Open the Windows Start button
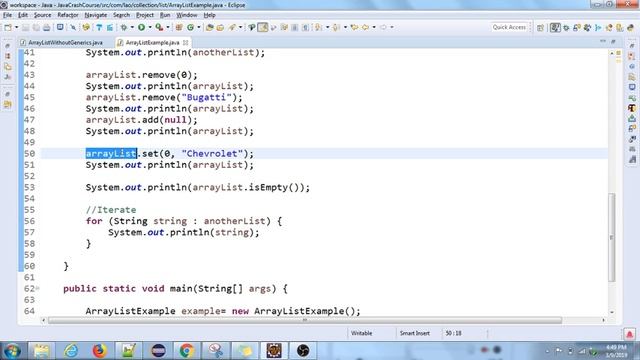Screen dimensions: 640x360 click(x=12, y=351)
